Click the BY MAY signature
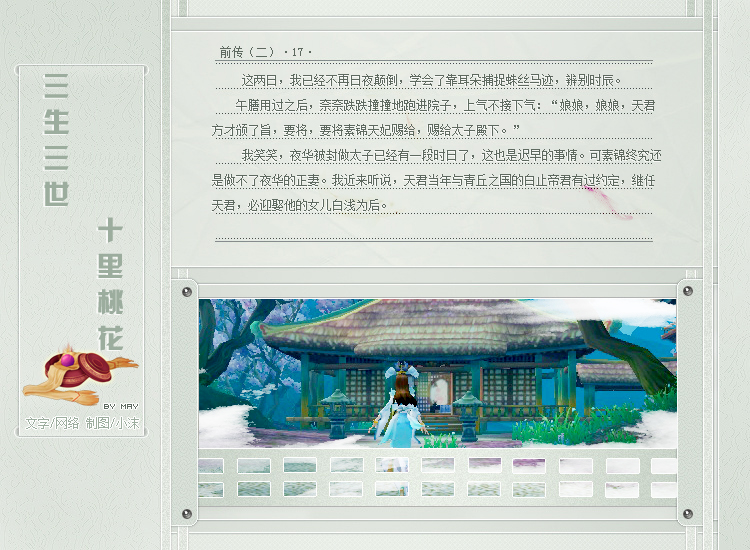The width and height of the screenshot is (750, 550). click(x=121, y=406)
